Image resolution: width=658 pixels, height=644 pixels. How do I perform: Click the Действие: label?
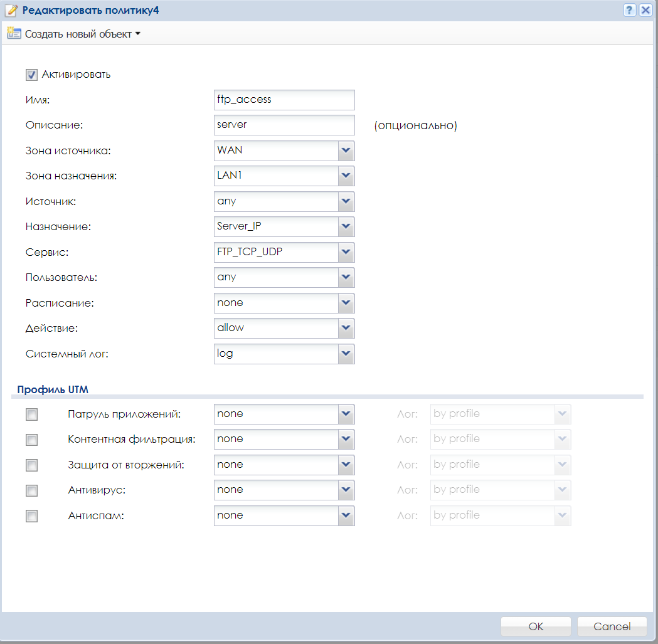[x=51, y=328]
